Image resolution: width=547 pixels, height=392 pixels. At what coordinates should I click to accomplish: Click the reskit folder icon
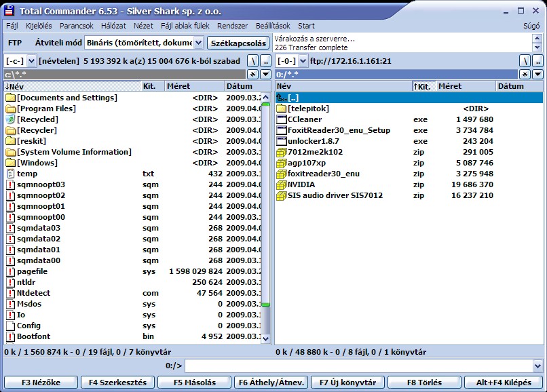11,141
